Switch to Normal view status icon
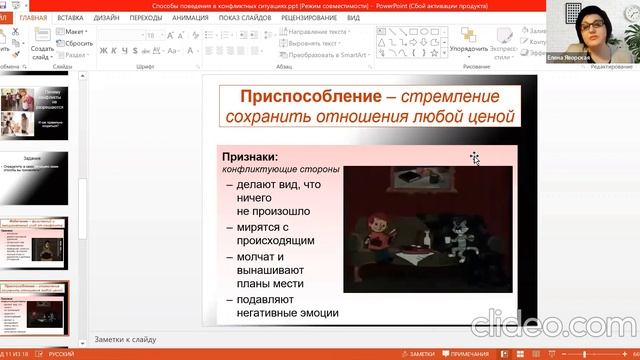The width and height of the screenshot is (640, 360). [504, 354]
